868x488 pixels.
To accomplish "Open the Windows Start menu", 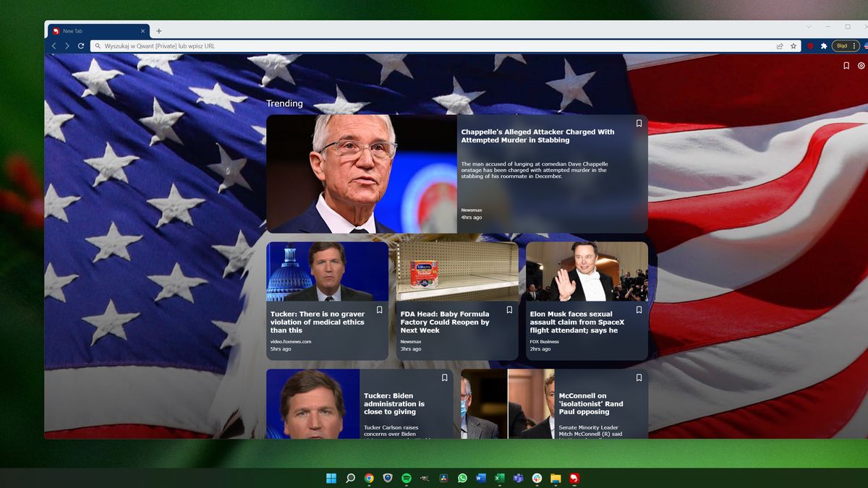I will click(331, 478).
